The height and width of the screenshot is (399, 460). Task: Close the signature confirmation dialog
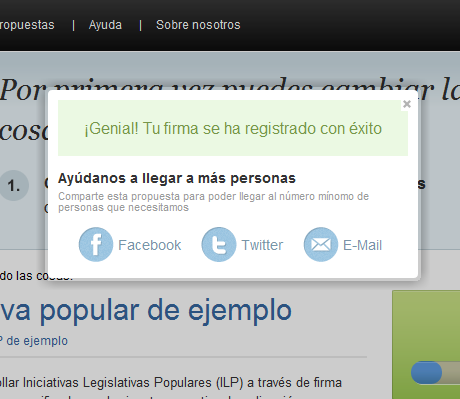click(x=407, y=104)
